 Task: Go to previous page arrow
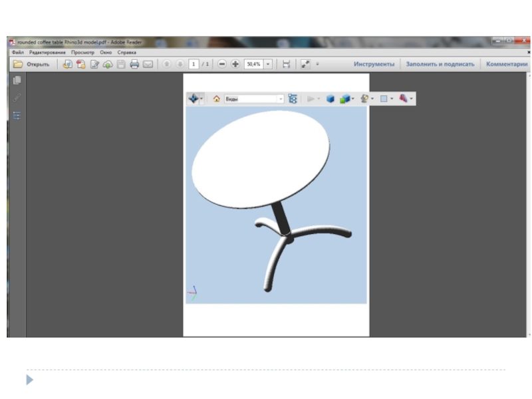point(166,64)
